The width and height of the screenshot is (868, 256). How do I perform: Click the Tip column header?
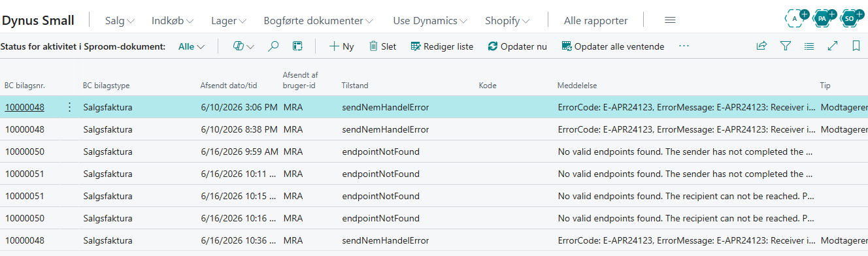[x=825, y=86]
